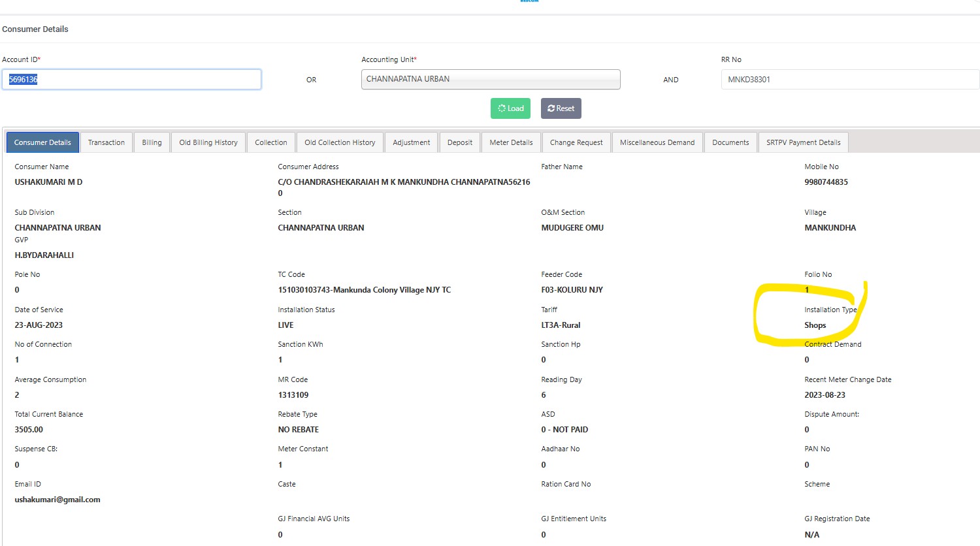Image resolution: width=980 pixels, height=546 pixels.
Task: Click the RR No input field
Action: (850, 80)
